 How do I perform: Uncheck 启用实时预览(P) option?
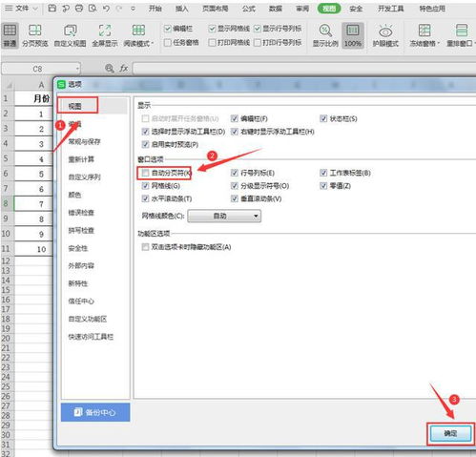(145, 144)
